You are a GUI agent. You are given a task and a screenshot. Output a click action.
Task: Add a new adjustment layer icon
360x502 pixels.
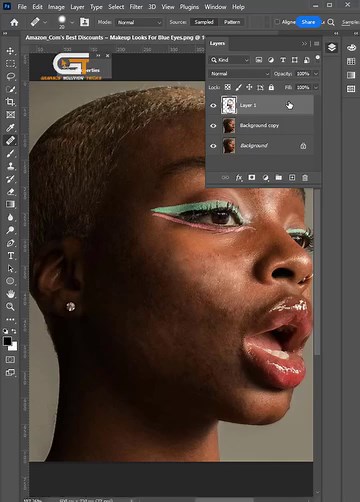point(266,178)
